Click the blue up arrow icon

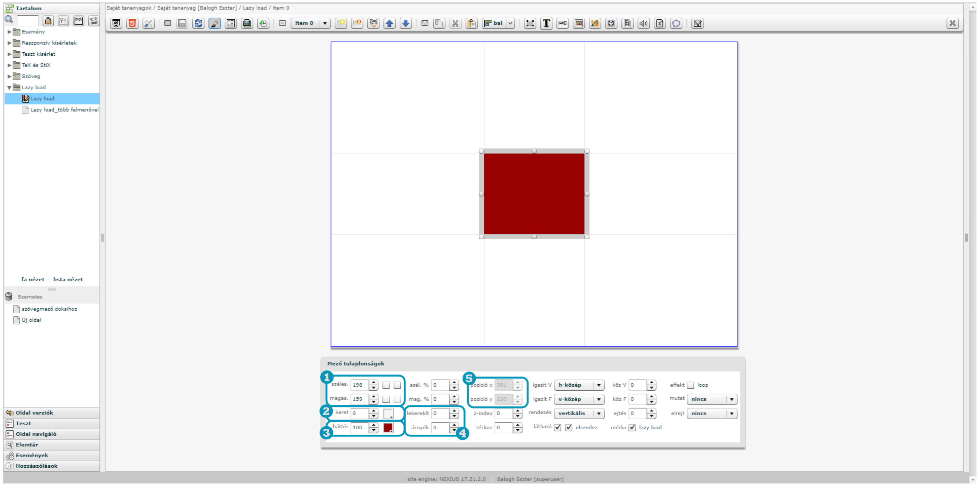click(x=390, y=23)
